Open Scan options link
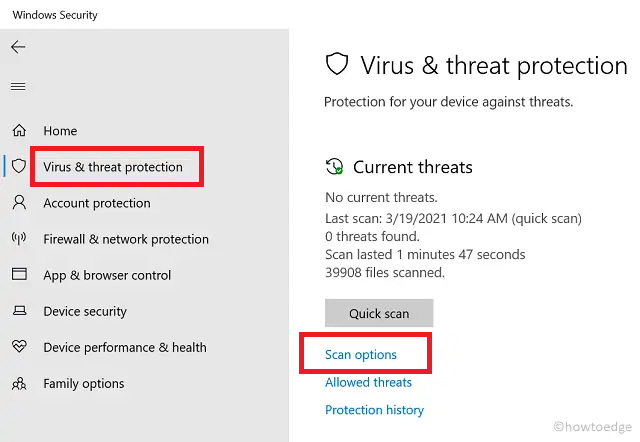The width and height of the screenshot is (640, 442). point(361,355)
